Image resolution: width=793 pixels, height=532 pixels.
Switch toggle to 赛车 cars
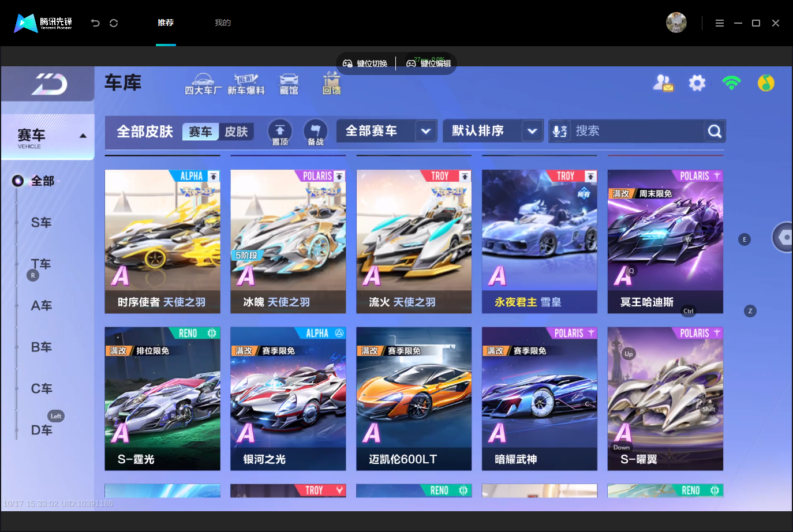pos(200,132)
